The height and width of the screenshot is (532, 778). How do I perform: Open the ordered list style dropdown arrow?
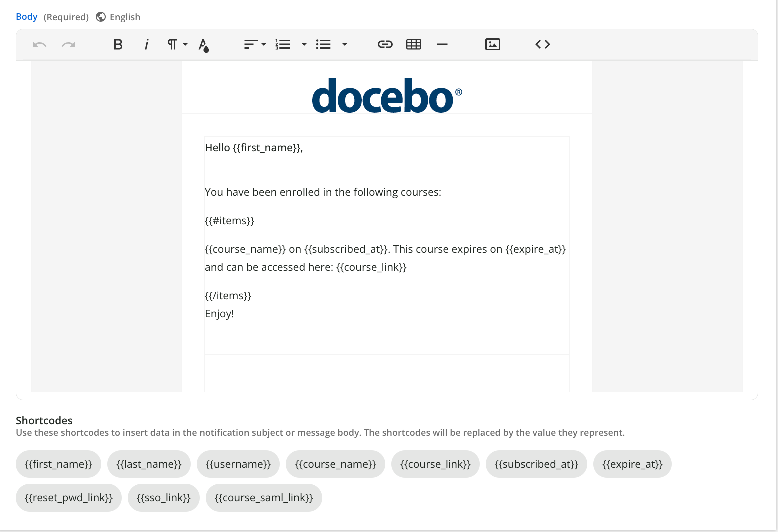click(x=304, y=45)
